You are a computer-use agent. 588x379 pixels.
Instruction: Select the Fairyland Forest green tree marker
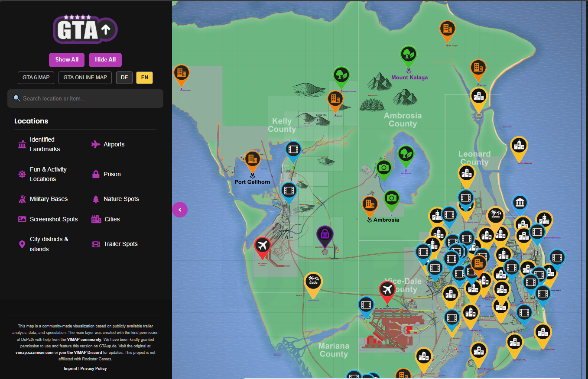341,77
